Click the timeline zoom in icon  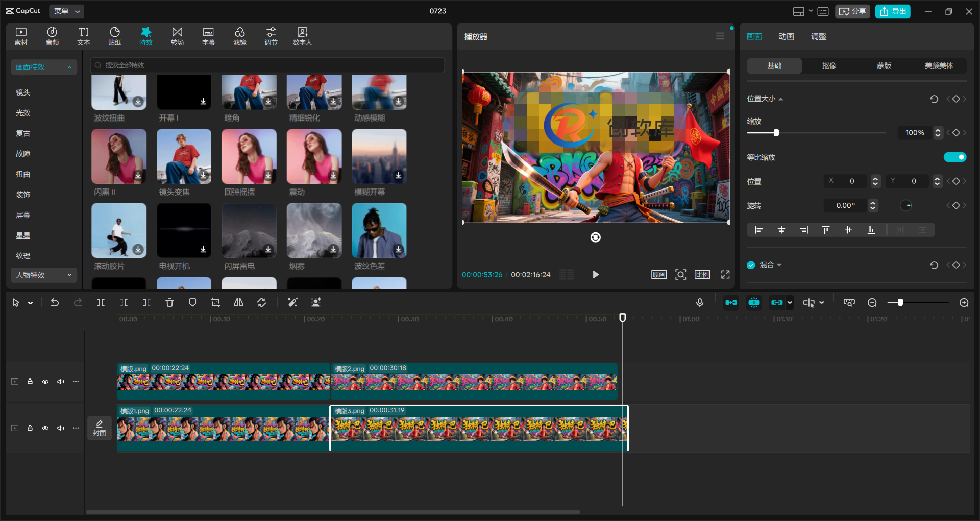[964, 303]
